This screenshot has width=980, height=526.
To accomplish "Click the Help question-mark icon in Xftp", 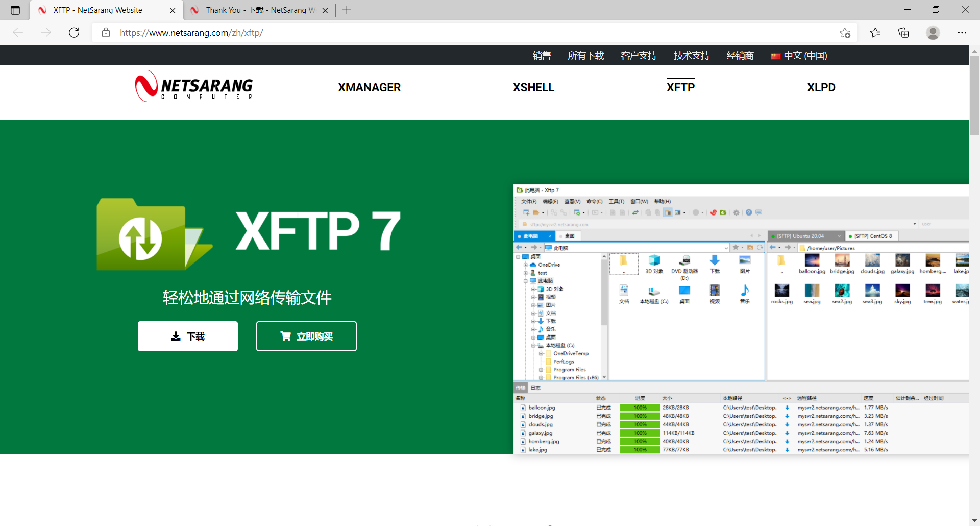I will tap(749, 212).
